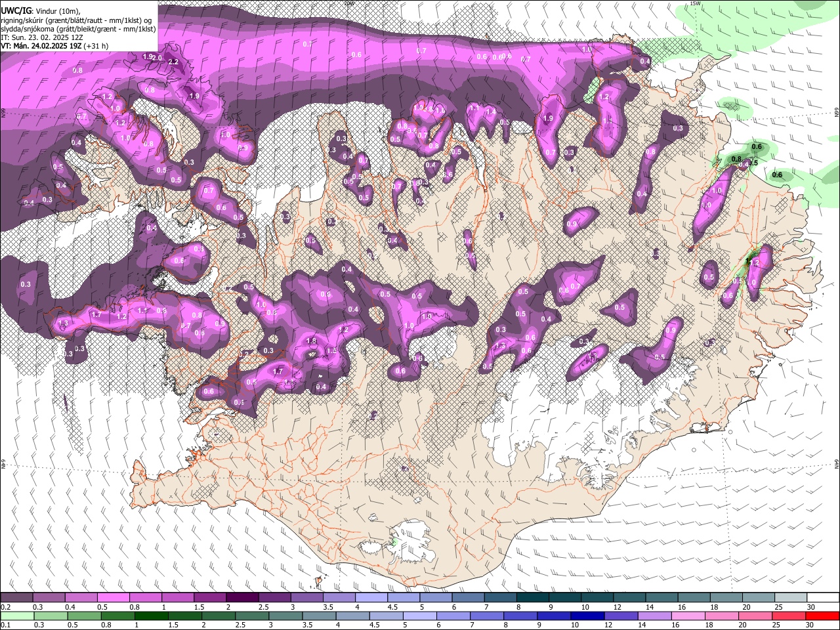Click the '4.5' label in the snow legend row
Screen dimensions: 840x630
click(392, 607)
